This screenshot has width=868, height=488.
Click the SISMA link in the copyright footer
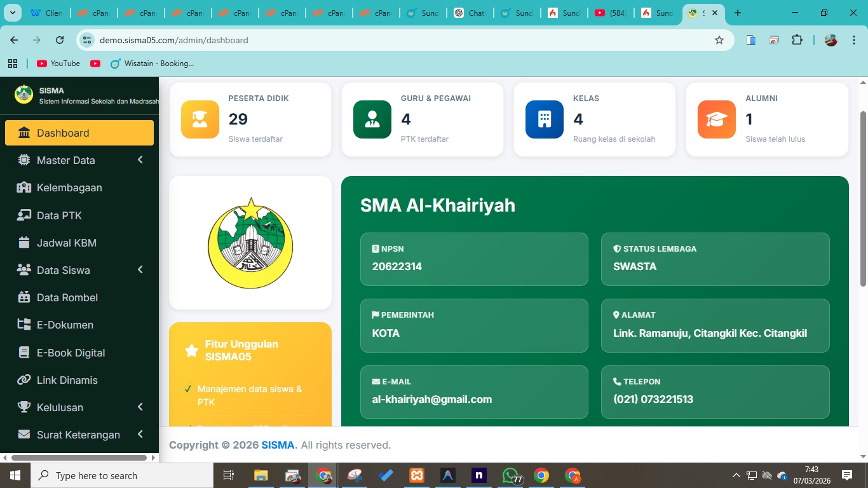coord(278,445)
